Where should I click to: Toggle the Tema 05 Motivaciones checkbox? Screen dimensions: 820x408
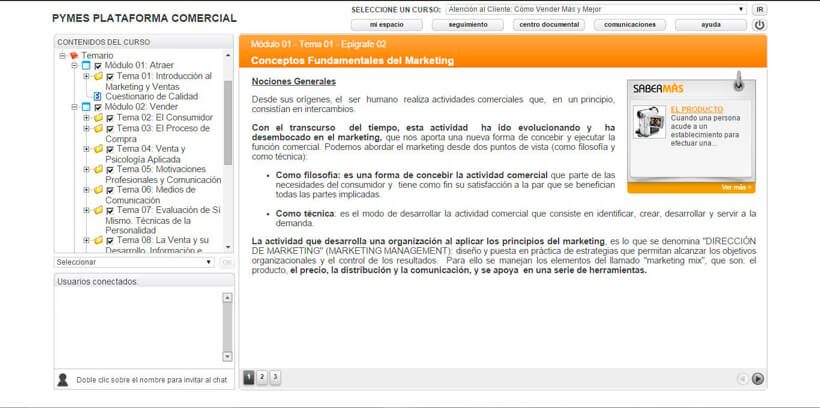pos(110,170)
